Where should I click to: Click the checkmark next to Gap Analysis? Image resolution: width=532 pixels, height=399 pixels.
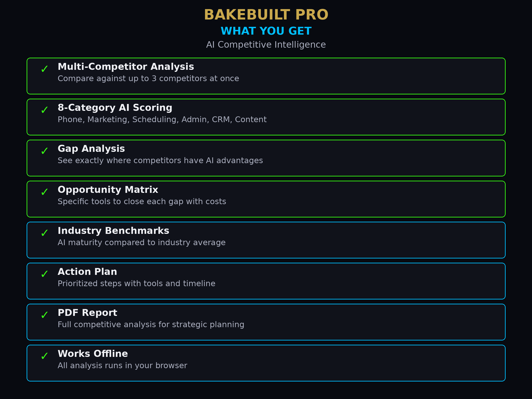click(45, 151)
